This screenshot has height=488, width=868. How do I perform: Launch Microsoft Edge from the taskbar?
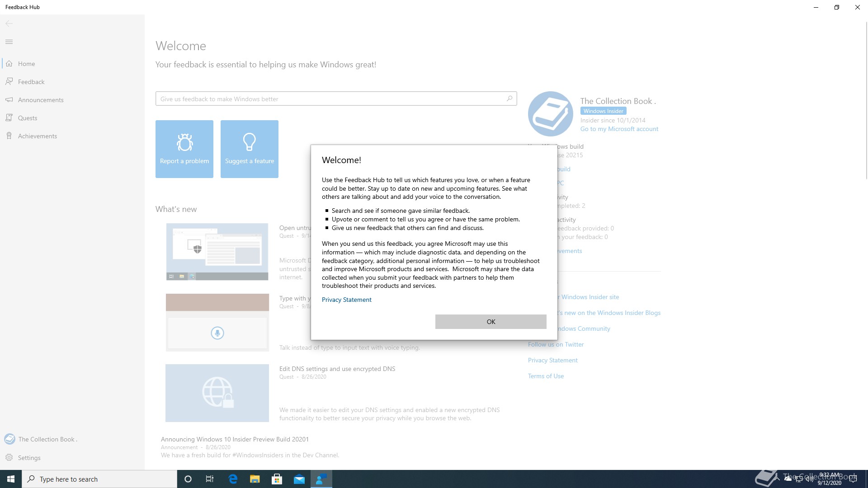pyautogui.click(x=233, y=479)
